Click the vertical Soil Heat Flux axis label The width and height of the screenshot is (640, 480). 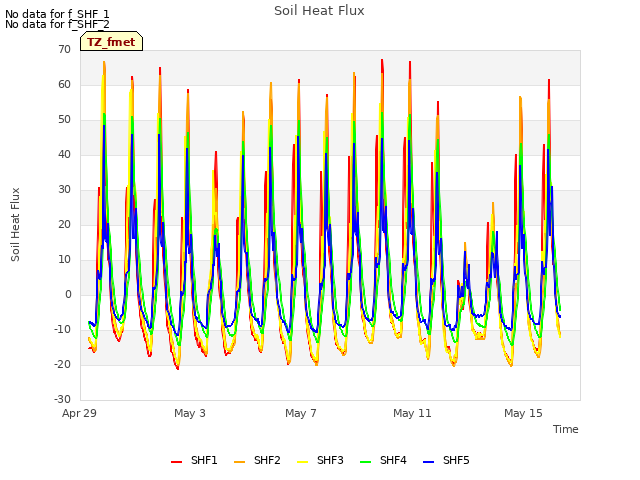(15, 224)
